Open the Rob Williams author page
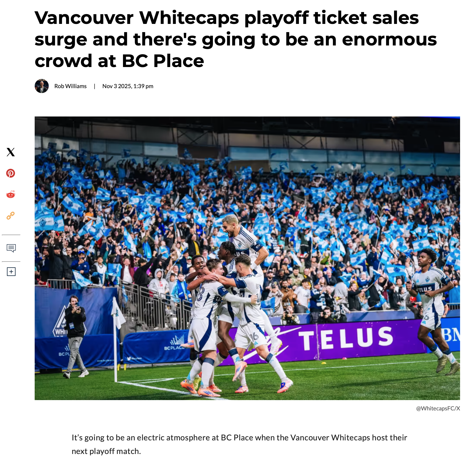The height and width of the screenshot is (465, 476). pos(70,86)
